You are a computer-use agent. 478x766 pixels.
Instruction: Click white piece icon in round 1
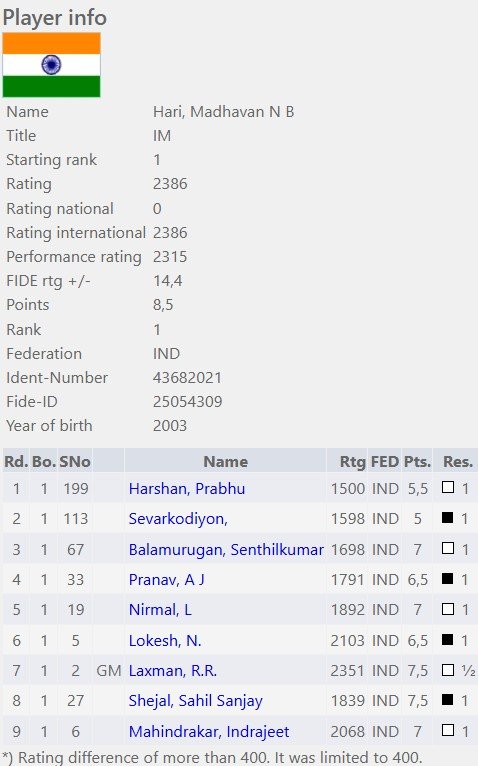tap(448, 487)
